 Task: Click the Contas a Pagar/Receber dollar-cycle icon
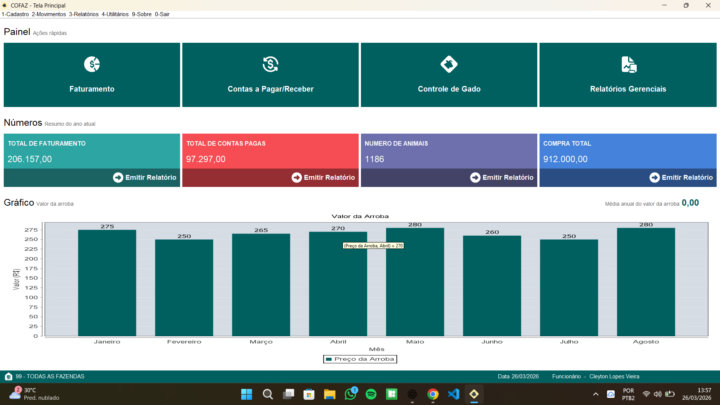[x=270, y=64]
